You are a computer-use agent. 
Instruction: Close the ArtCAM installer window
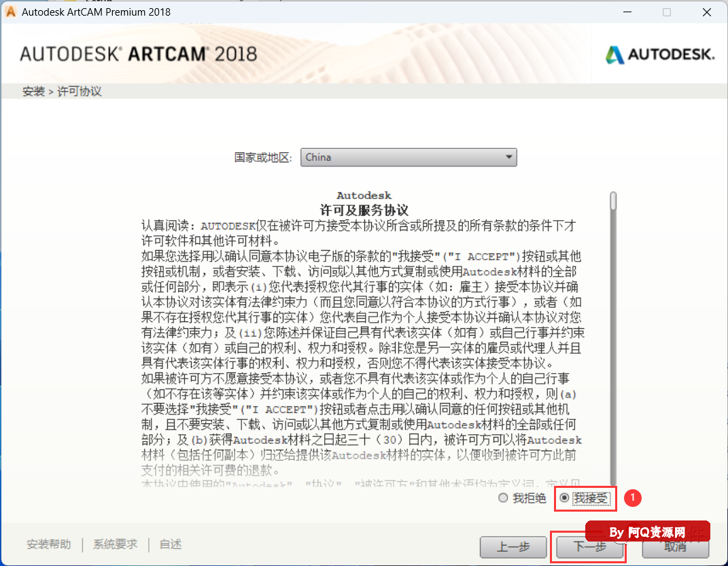pos(707,12)
